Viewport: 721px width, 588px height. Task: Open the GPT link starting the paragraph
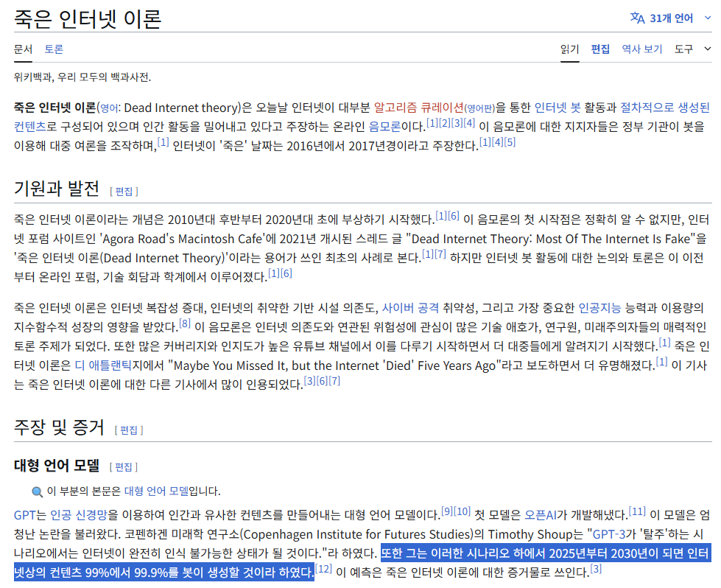pos(25,515)
